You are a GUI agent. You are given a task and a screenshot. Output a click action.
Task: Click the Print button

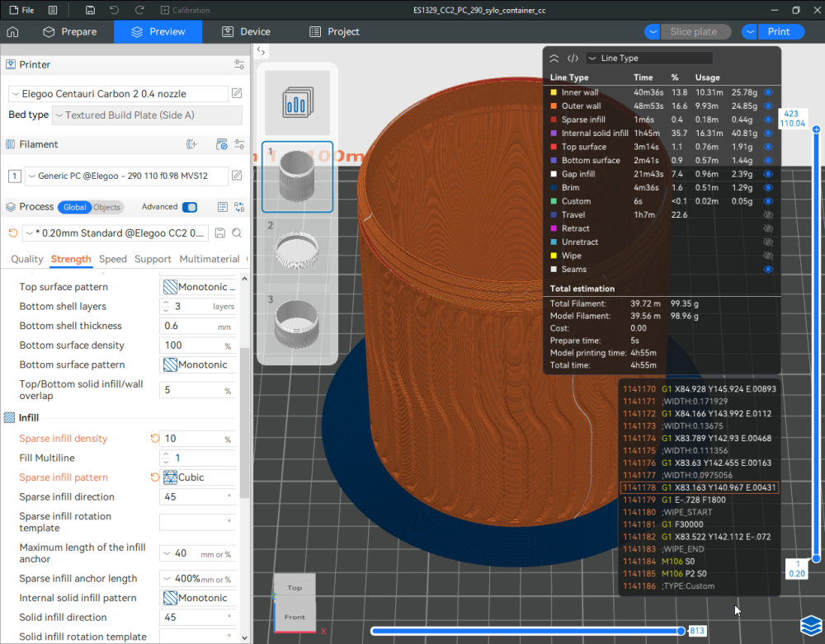(x=778, y=32)
